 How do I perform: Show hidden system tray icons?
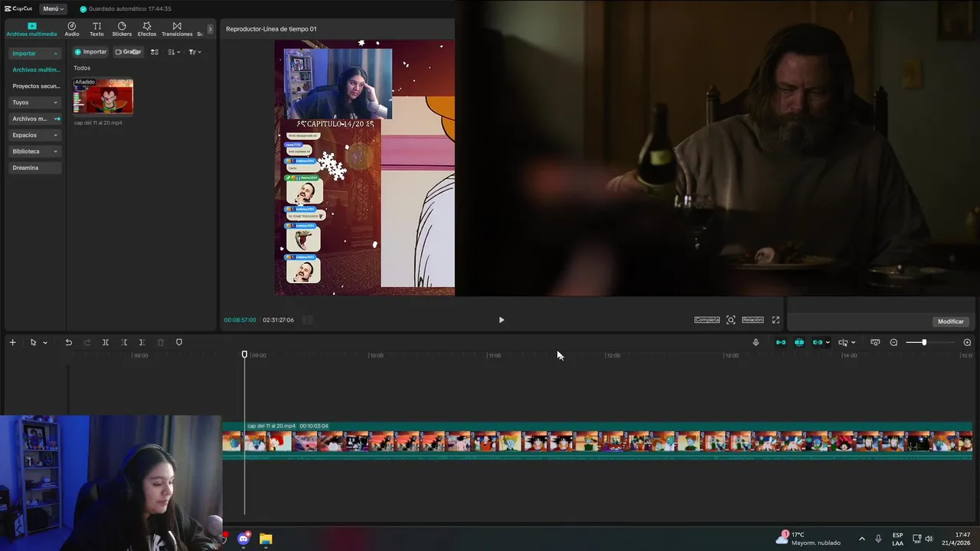(x=861, y=539)
